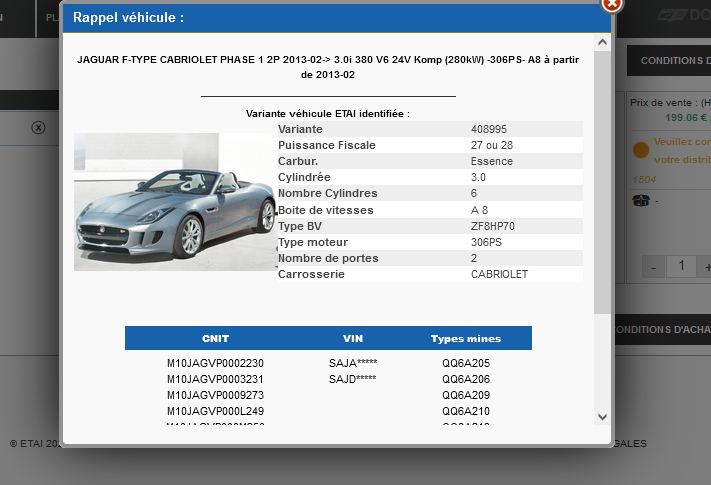Select CNIT M10JAGVP0002230

point(215,364)
